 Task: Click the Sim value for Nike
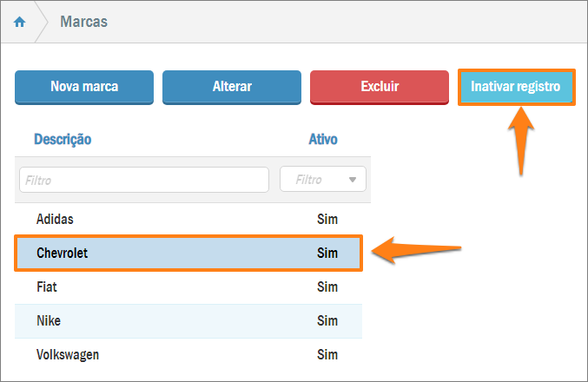pos(327,321)
